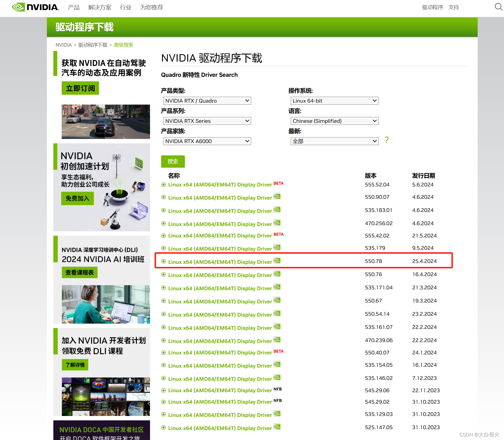Click certified badge icon for driver 470.256.02
The width and height of the screenshot is (504, 440).
(277, 222)
